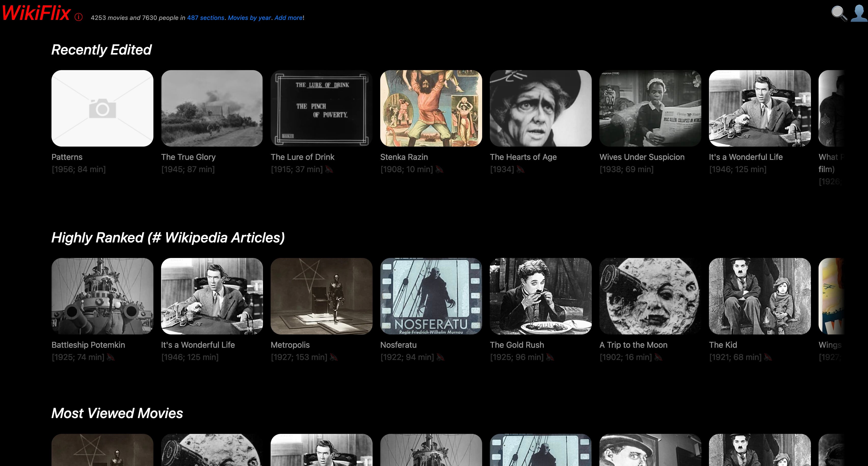Click silent film icon under Nosferatu
The image size is (868, 466).
440,357
